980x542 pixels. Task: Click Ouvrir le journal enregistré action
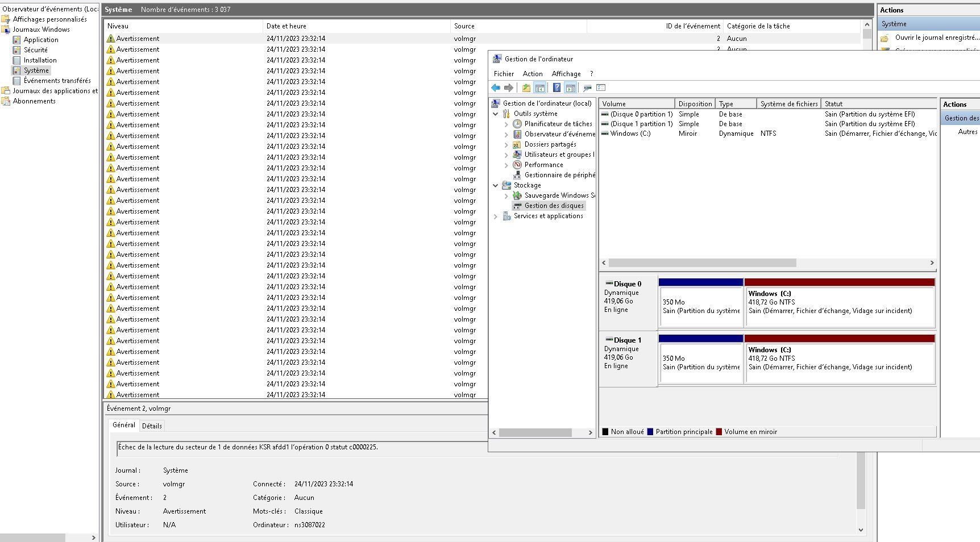pyautogui.click(x=936, y=37)
